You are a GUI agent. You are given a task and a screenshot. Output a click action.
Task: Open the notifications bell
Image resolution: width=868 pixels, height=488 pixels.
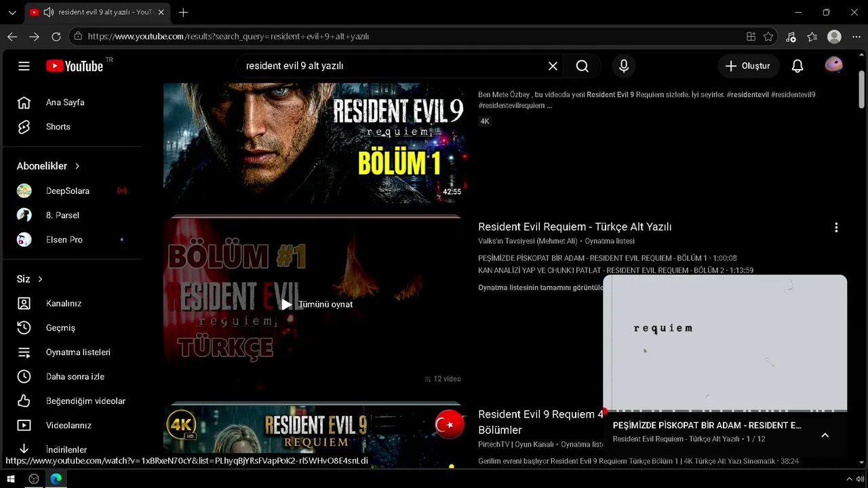point(797,66)
